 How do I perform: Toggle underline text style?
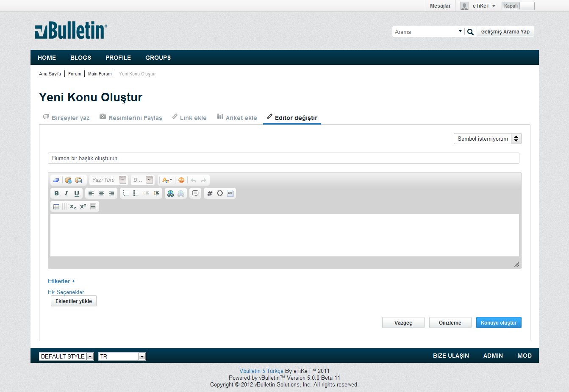point(77,193)
